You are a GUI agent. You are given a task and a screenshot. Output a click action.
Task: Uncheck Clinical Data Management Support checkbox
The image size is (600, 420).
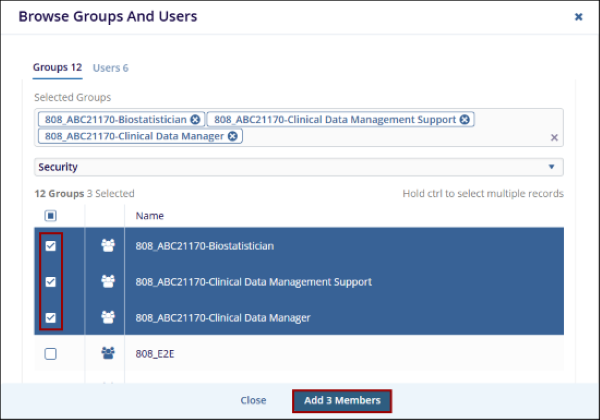point(51,282)
